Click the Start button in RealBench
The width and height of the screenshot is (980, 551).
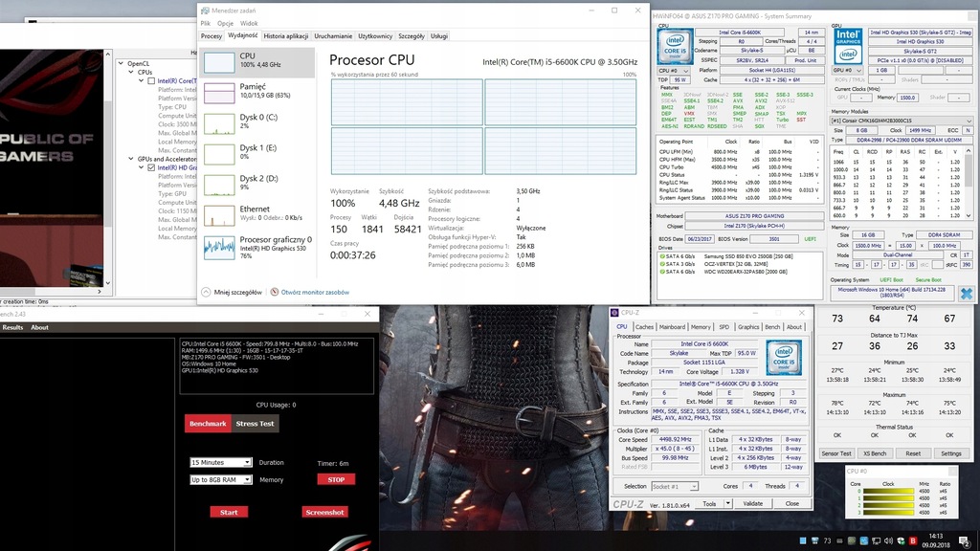[x=229, y=513]
